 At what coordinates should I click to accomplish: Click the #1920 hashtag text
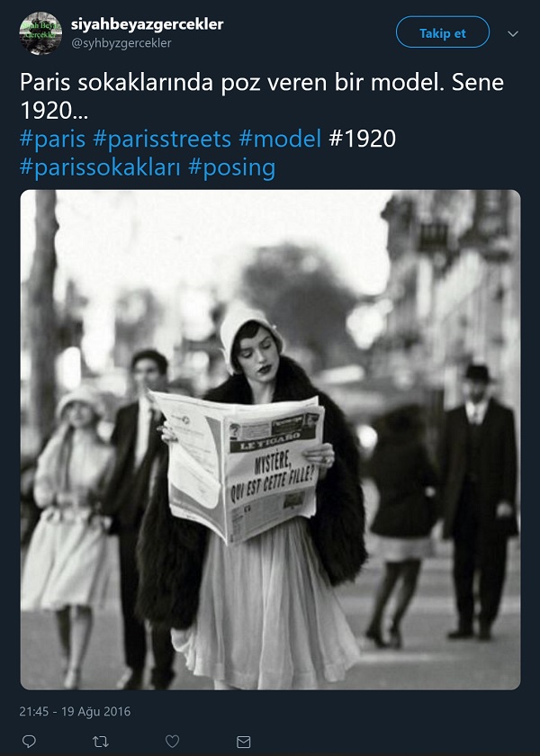(x=362, y=139)
